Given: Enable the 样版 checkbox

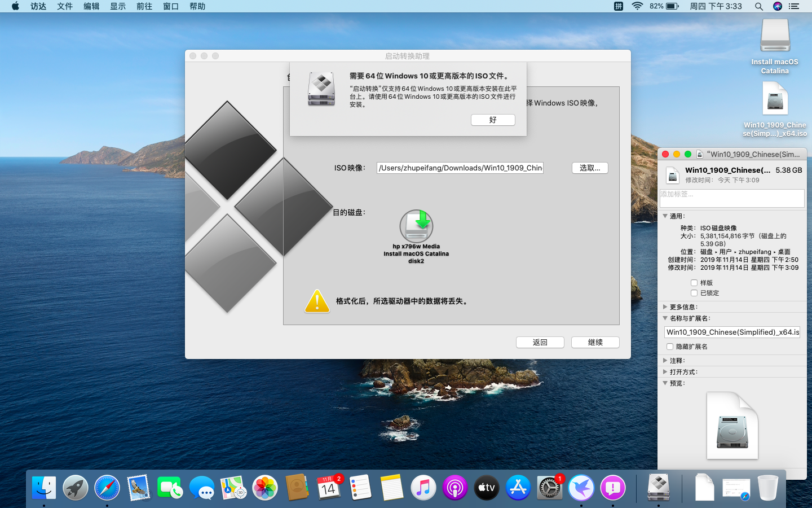Looking at the screenshot, I should click(x=694, y=283).
